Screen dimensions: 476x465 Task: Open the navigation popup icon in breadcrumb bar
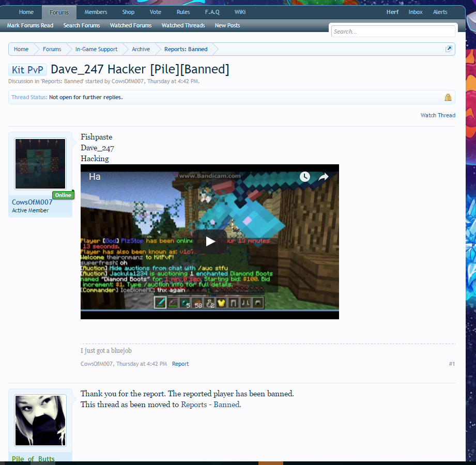[449, 49]
